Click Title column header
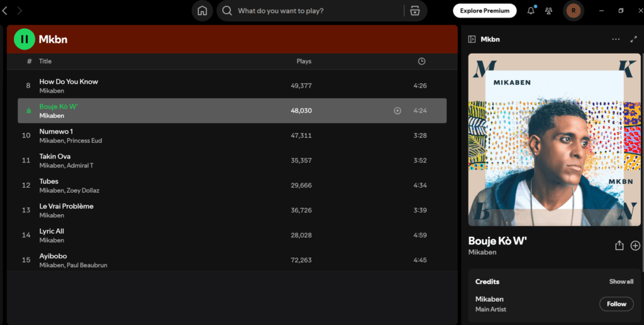The width and height of the screenshot is (644, 325). click(x=45, y=61)
